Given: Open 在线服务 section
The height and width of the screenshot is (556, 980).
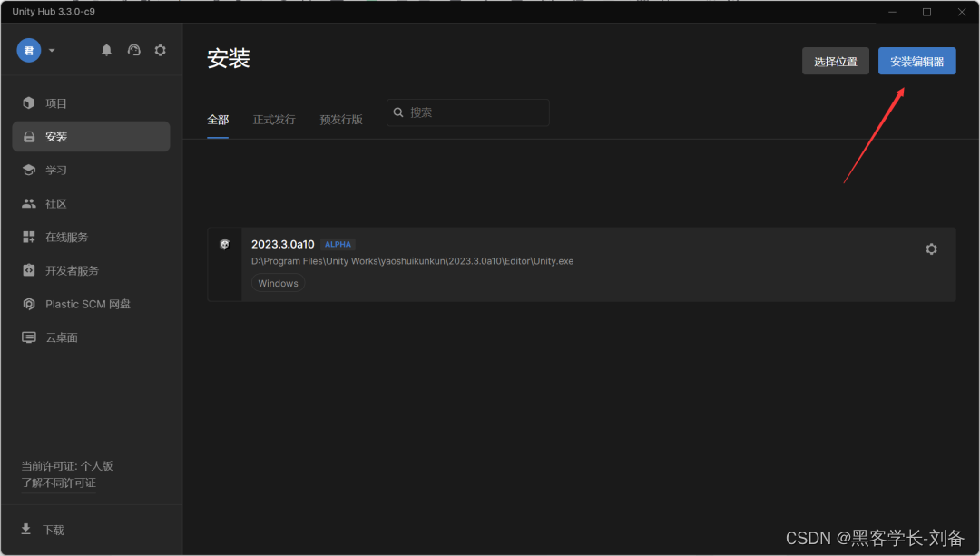Looking at the screenshot, I should pyautogui.click(x=92, y=237).
